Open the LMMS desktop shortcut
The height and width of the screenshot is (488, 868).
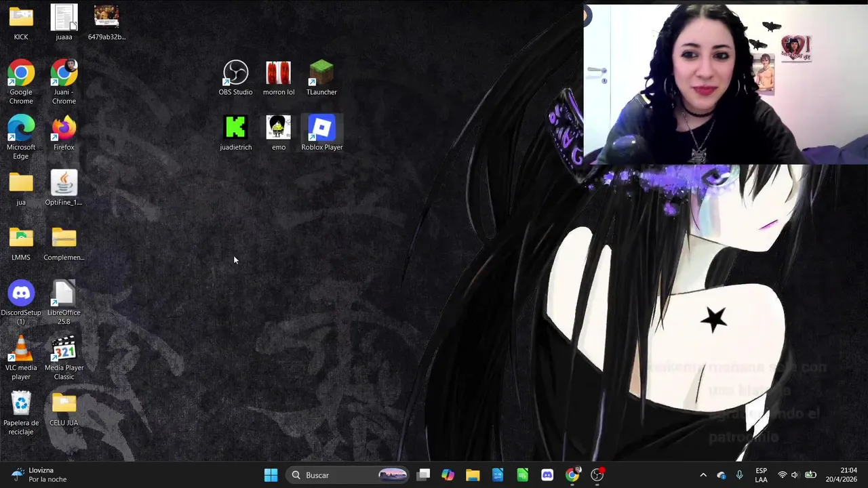pos(21,243)
